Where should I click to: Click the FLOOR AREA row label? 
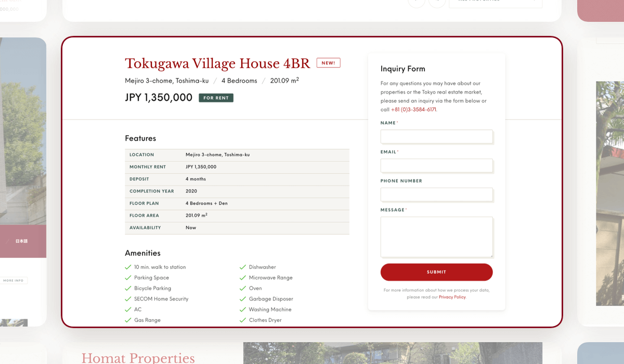click(x=144, y=215)
